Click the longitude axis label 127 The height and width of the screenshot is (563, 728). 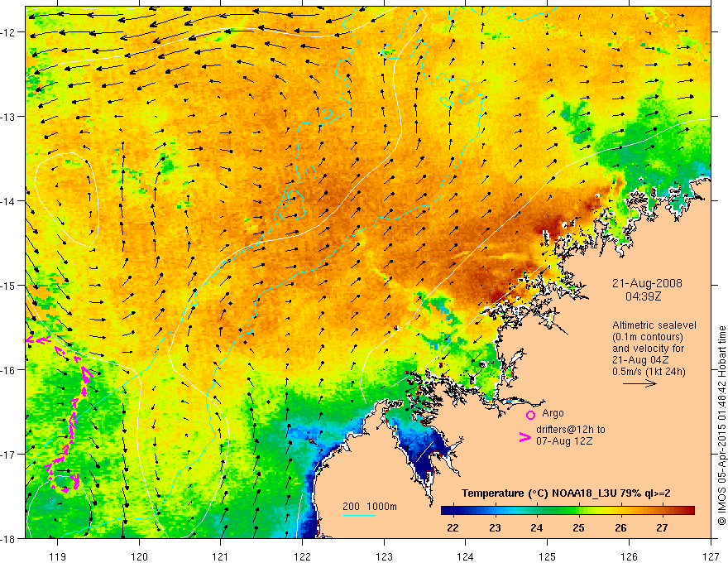[x=711, y=556]
